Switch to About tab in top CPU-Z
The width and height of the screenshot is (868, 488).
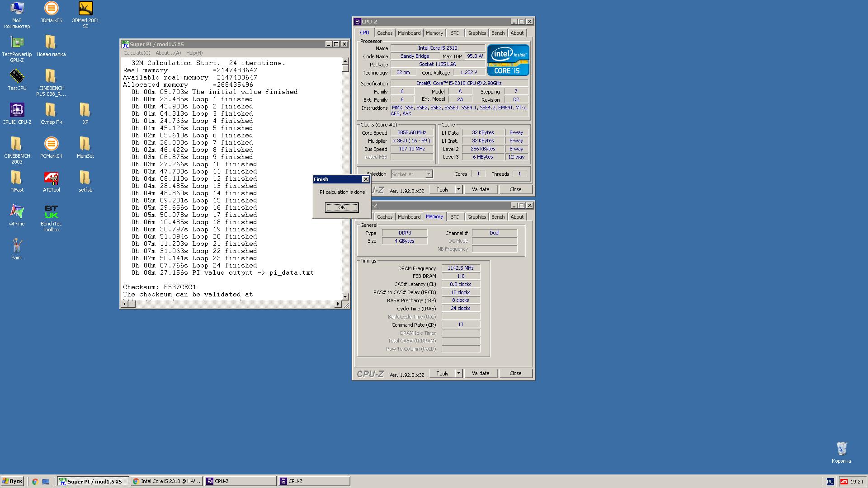tap(517, 33)
